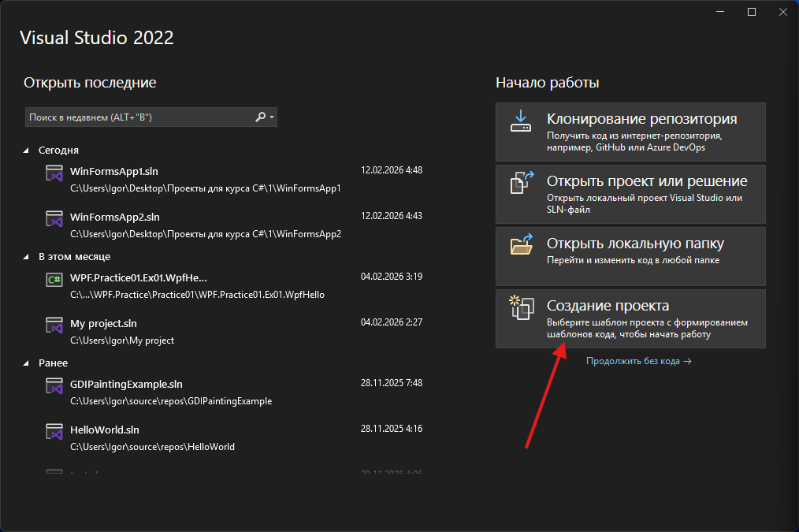
Task: Maximize the Visual Studio 2022 window
Action: tap(752, 12)
